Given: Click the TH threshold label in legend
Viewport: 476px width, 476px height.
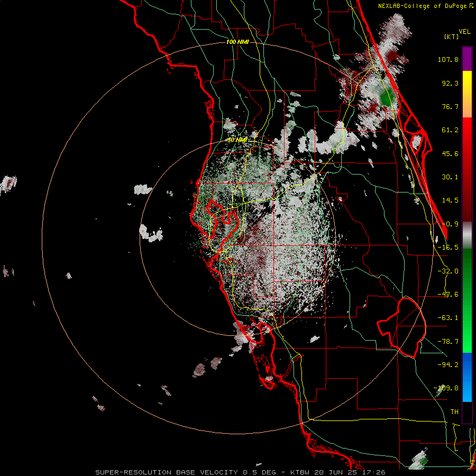Looking at the screenshot, I should [454, 412].
